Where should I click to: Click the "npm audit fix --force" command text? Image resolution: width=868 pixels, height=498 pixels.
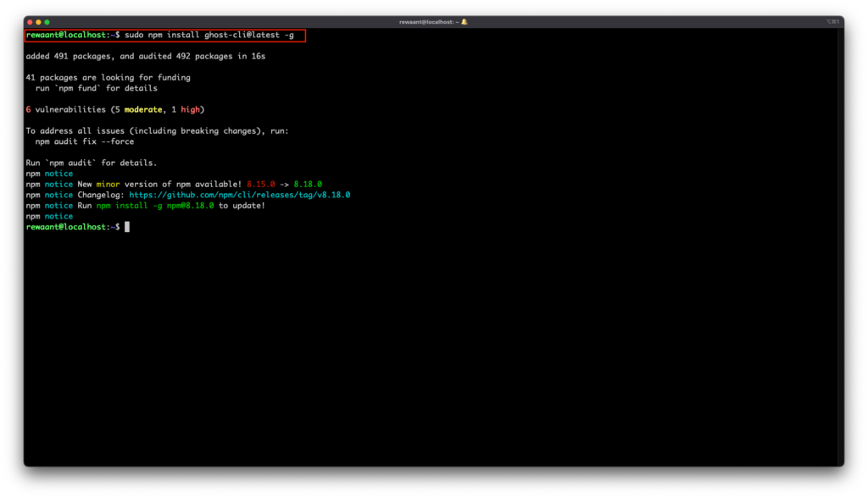pyautogui.click(x=85, y=141)
